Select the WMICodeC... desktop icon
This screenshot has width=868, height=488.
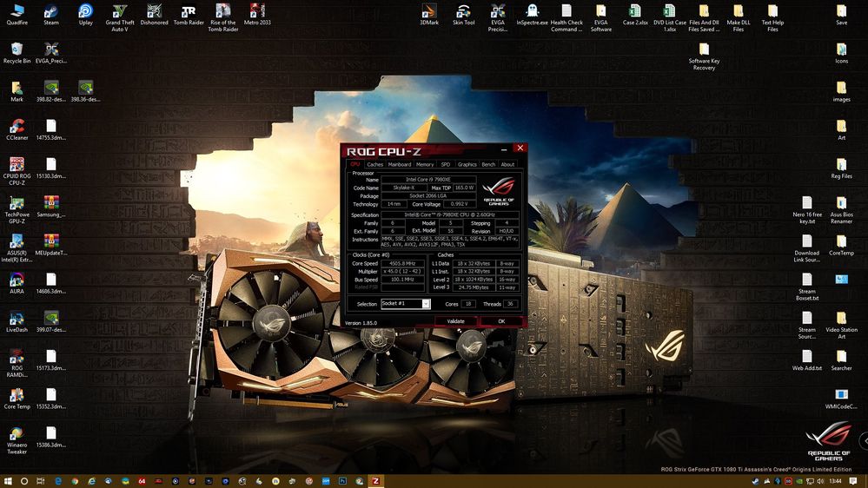tap(841, 399)
